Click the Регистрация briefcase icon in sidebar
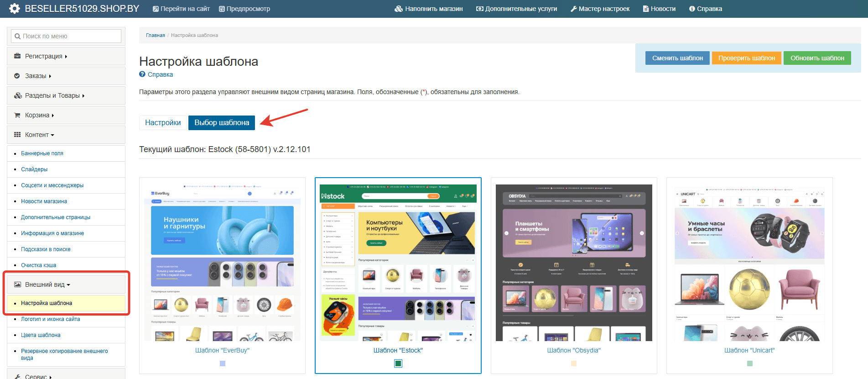Viewport: 868px width, 379px height. click(x=17, y=56)
